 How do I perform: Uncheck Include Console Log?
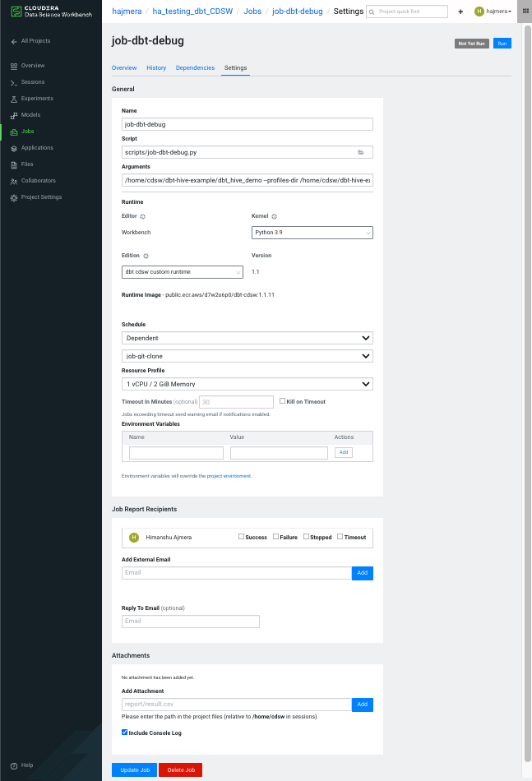(x=124, y=732)
